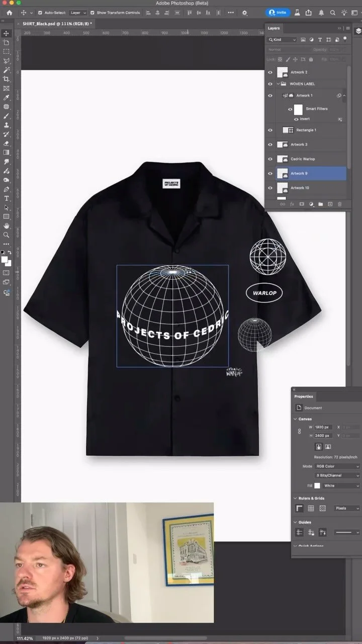Open the Auto-Select Layer dropdown
The height and width of the screenshot is (644, 362).
point(77,13)
